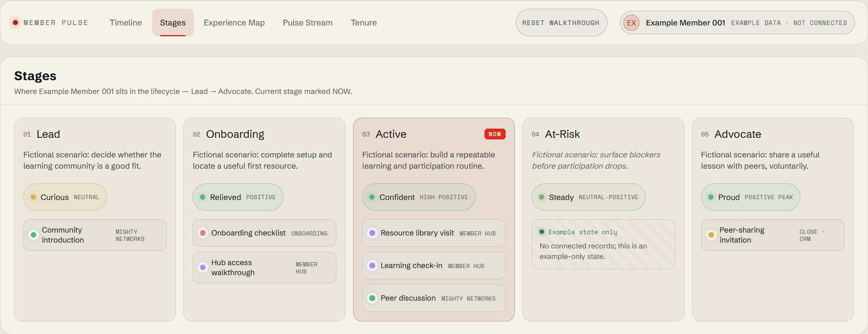Open the Community introduction touchpoint
Viewport: 868px width, 334px height.
[x=95, y=235]
